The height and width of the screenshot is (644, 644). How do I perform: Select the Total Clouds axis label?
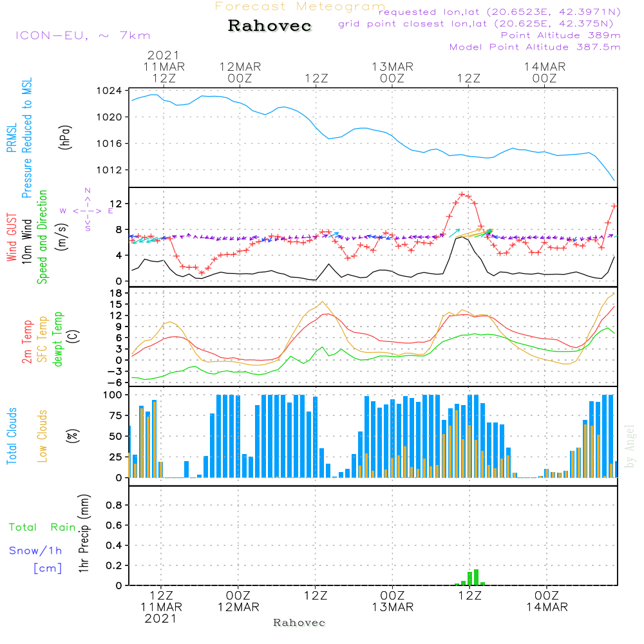pyautogui.click(x=11, y=436)
